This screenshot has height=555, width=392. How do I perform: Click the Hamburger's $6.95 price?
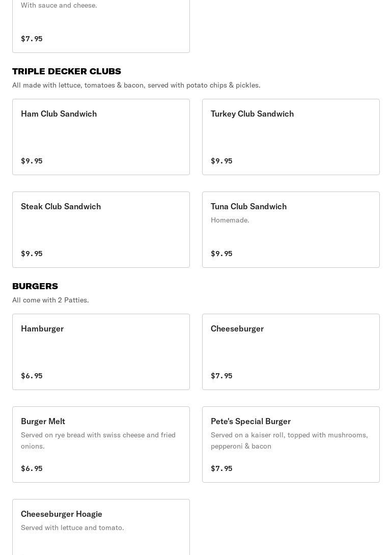32,376
